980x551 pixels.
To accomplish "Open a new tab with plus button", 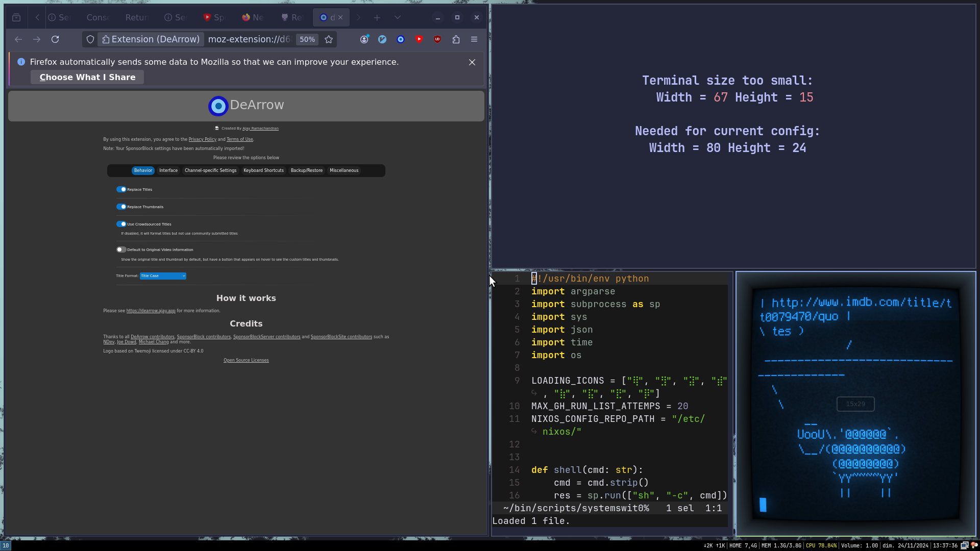I will (377, 17).
